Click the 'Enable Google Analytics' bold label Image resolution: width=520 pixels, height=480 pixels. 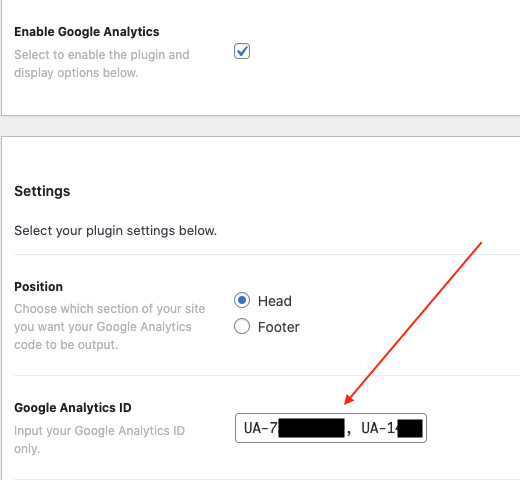point(87,32)
